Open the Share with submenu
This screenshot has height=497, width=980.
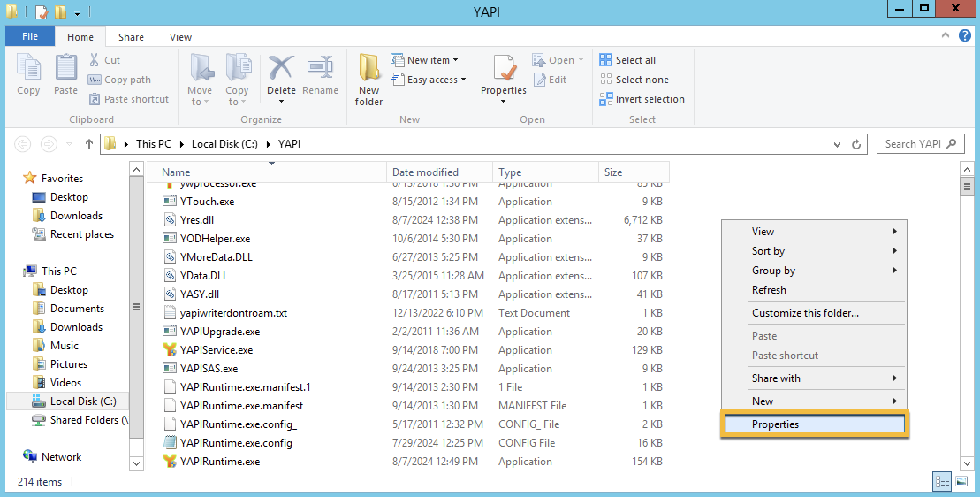coord(814,378)
